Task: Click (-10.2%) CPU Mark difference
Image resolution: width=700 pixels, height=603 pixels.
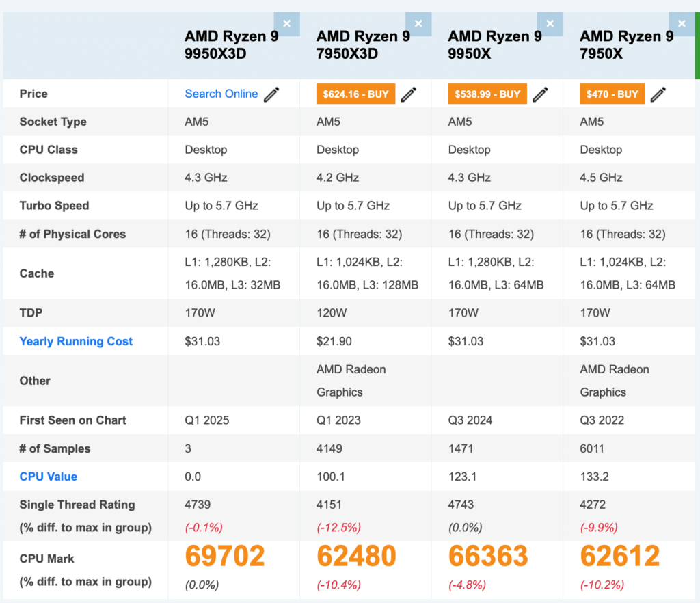Action: pos(602,585)
